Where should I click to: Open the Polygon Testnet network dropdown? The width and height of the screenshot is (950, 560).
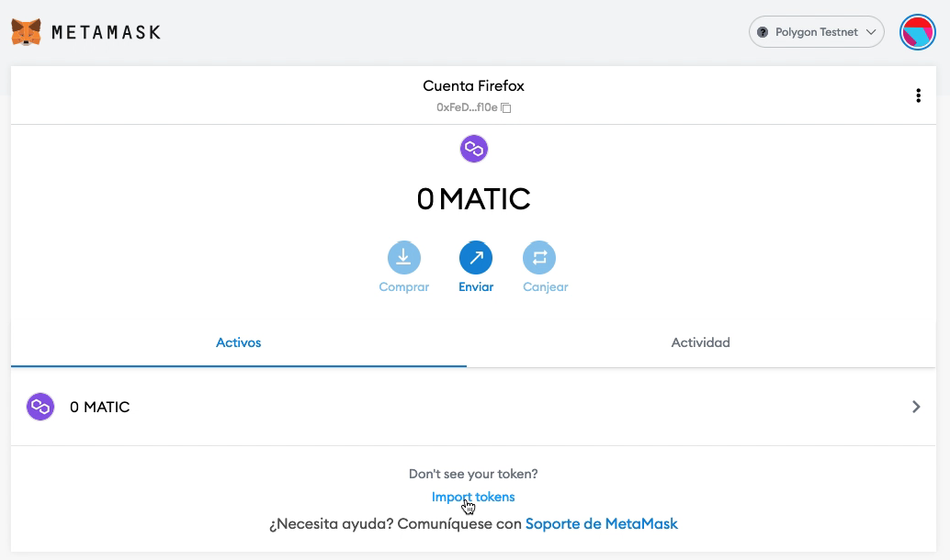point(816,32)
